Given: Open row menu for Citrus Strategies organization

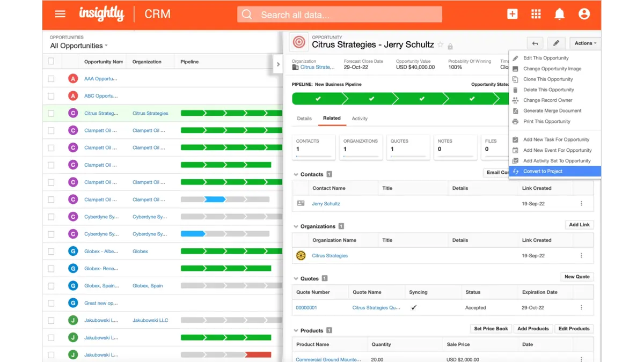Looking at the screenshot, I should pyautogui.click(x=581, y=256).
